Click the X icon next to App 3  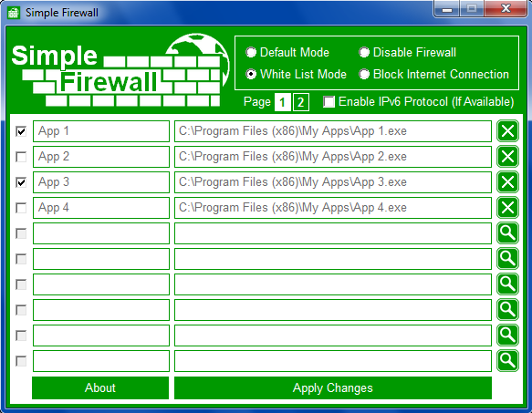pyautogui.click(x=507, y=182)
